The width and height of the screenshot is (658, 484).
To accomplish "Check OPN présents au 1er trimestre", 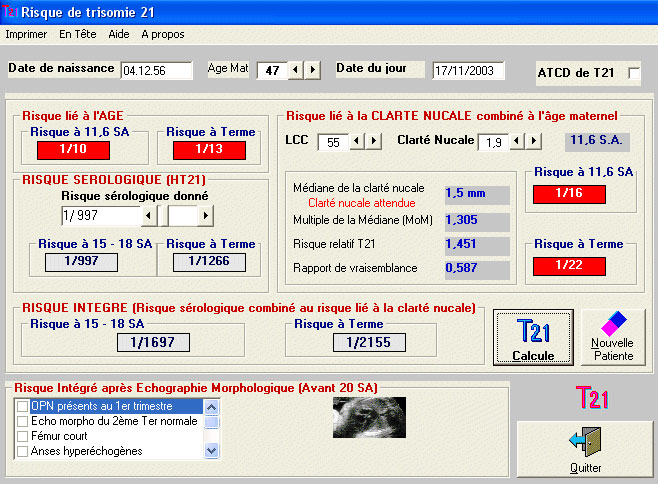I will click(23, 407).
